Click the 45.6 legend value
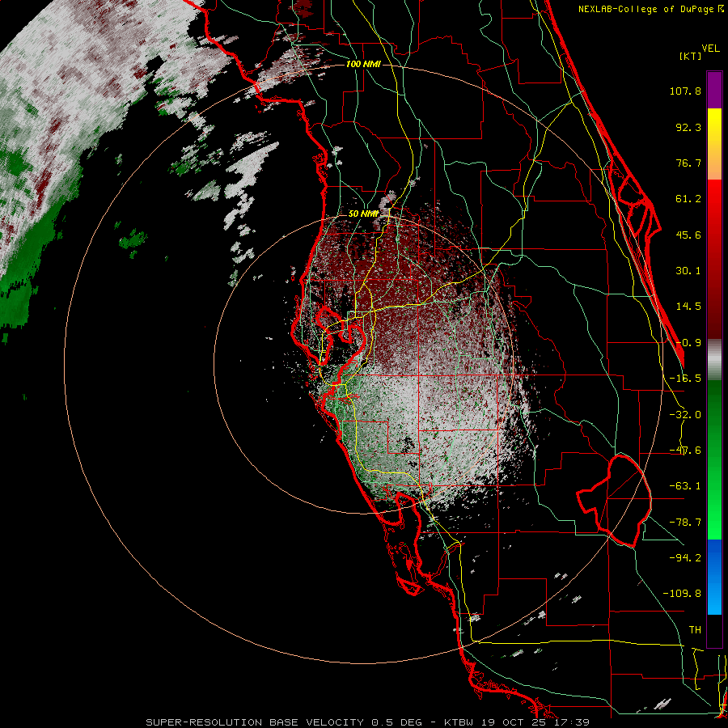The height and width of the screenshot is (728, 728). (688, 235)
